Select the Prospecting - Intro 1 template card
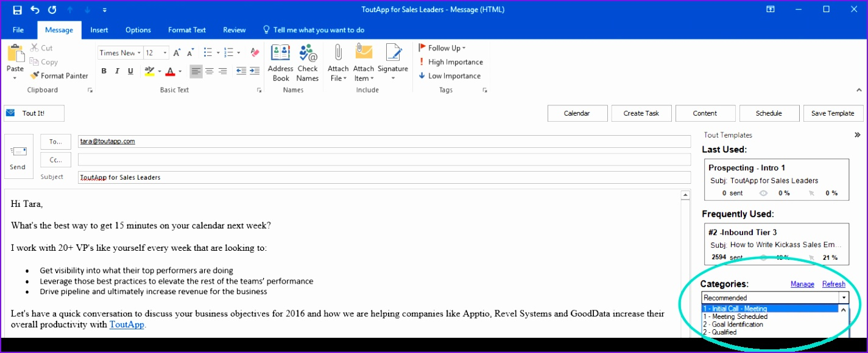The image size is (868, 353). (776, 180)
